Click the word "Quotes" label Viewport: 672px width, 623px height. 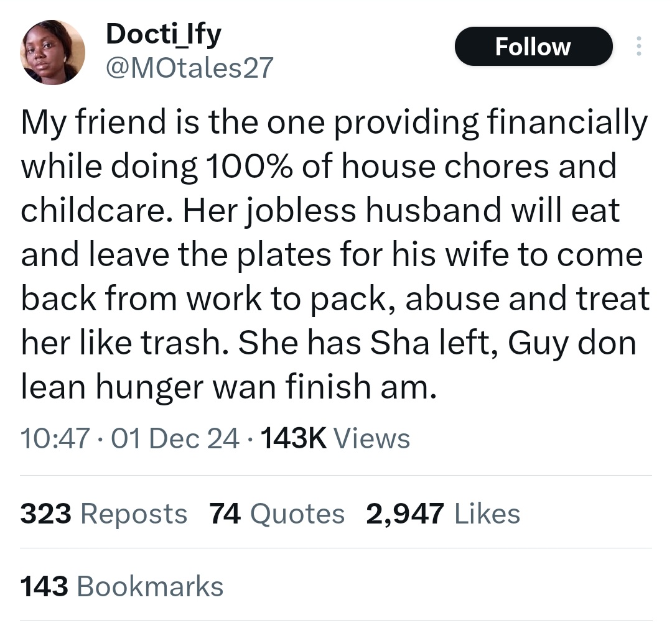pos(297,514)
